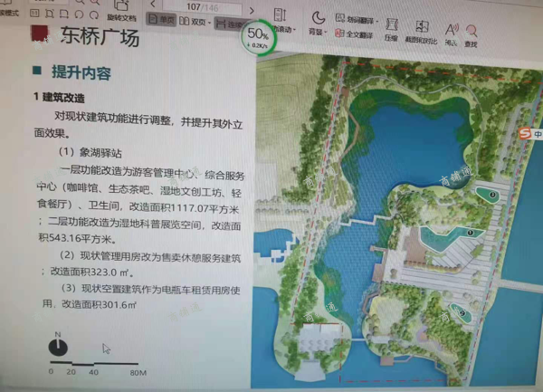Screen dimensions: 543x392
Task: Click the green 50% speed indicator circle
Action: tap(260, 38)
